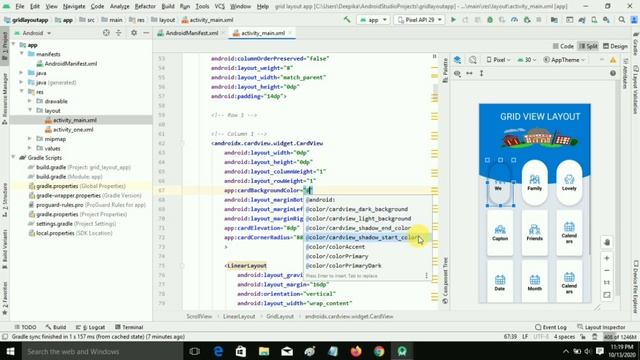Open the Refactor menu
This screenshot has height=360, width=640.
coord(145,7)
